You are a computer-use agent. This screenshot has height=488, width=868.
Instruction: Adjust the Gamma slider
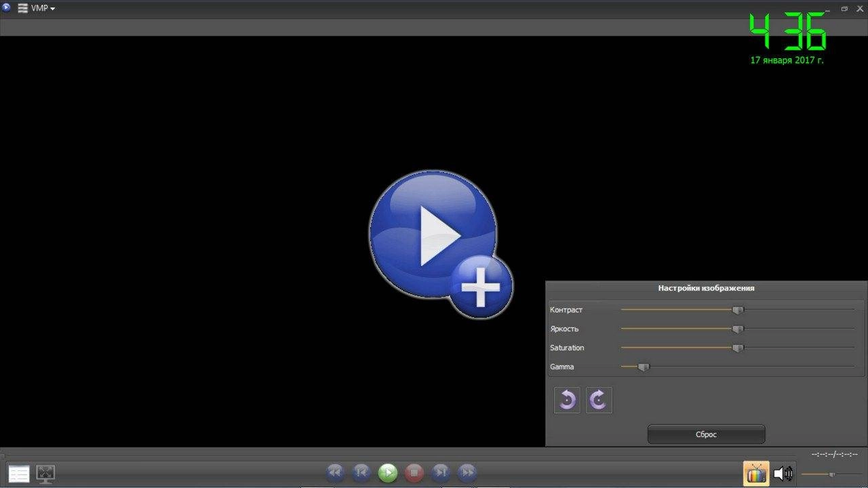737,367
